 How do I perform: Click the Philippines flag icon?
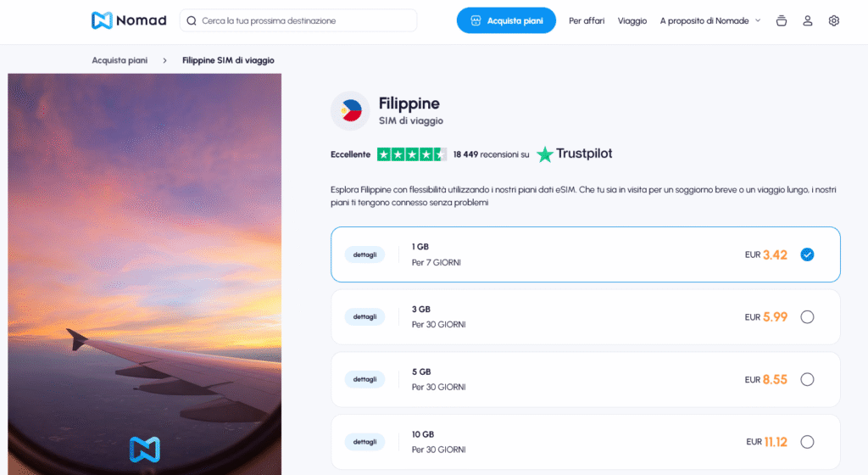tap(350, 111)
